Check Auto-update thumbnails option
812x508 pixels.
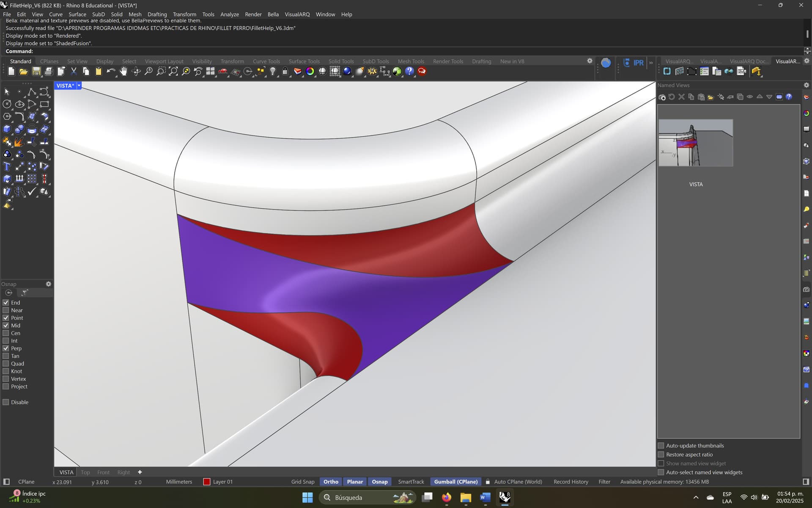pos(661,446)
